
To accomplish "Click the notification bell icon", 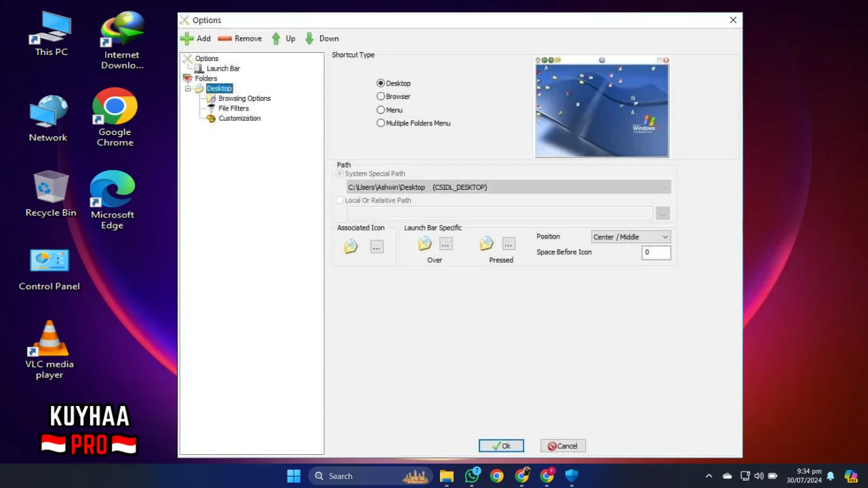I will coord(830,476).
